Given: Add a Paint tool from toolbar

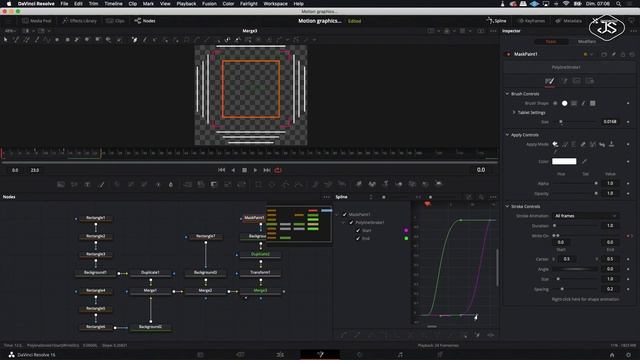Looking at the screenshot, I should pyautogui.click(x=101, y=184).
